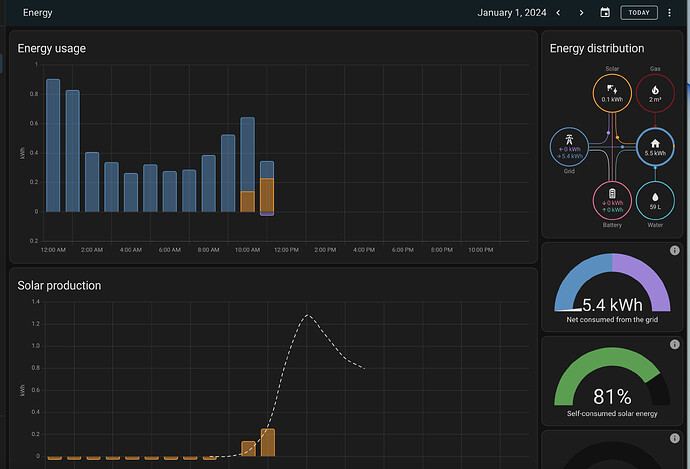Image resolution: width=690 pixels, height=469 pixels.
Task: Click the Gas flame node
Action: [x=655, y=93]
